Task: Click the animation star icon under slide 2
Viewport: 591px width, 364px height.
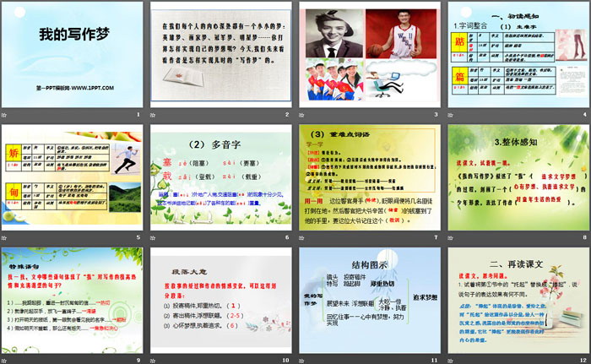Action: point(153,115)
